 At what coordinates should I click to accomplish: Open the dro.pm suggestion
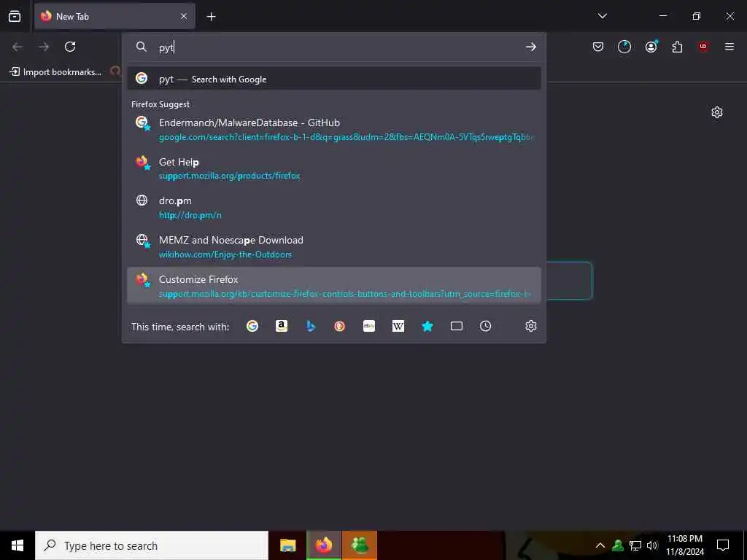coord(334,208)
